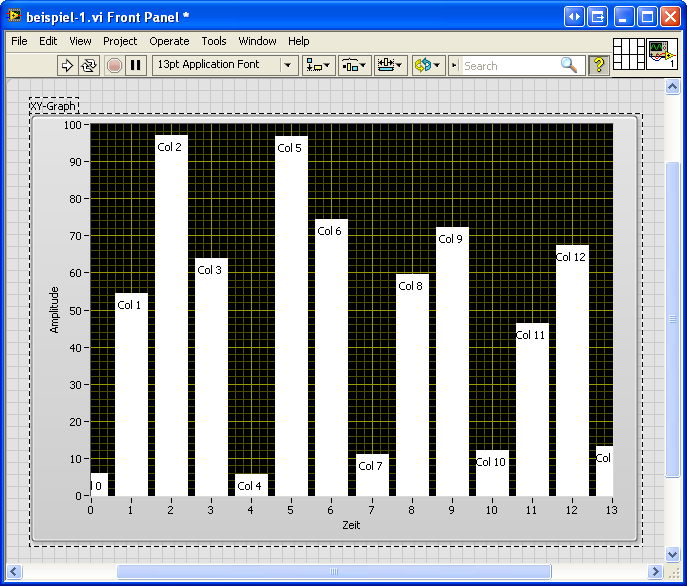
Task: Open the View menu
Action: 80,41
